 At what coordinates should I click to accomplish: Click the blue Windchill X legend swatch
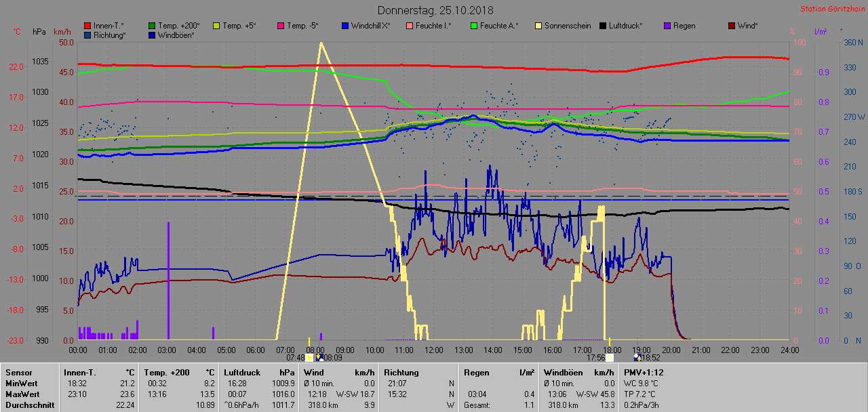pyautogui.click(x=345, y=26)
